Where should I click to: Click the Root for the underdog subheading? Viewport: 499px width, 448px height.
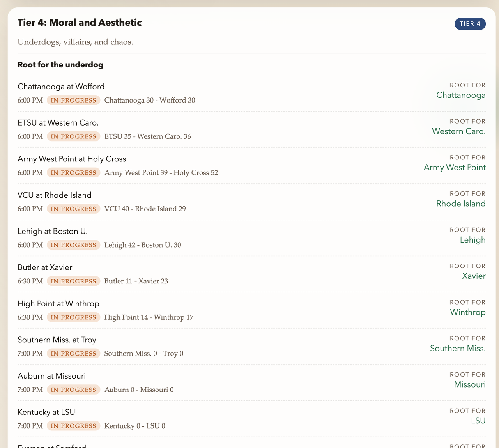[x=60, y=65]
